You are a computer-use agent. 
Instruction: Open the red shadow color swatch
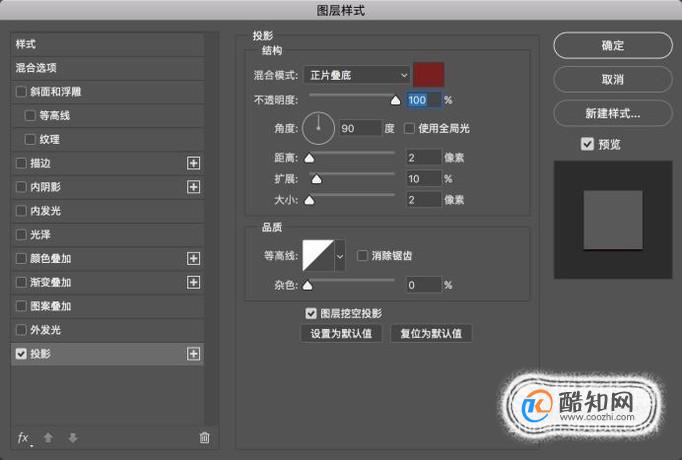(x=428, y=75)
